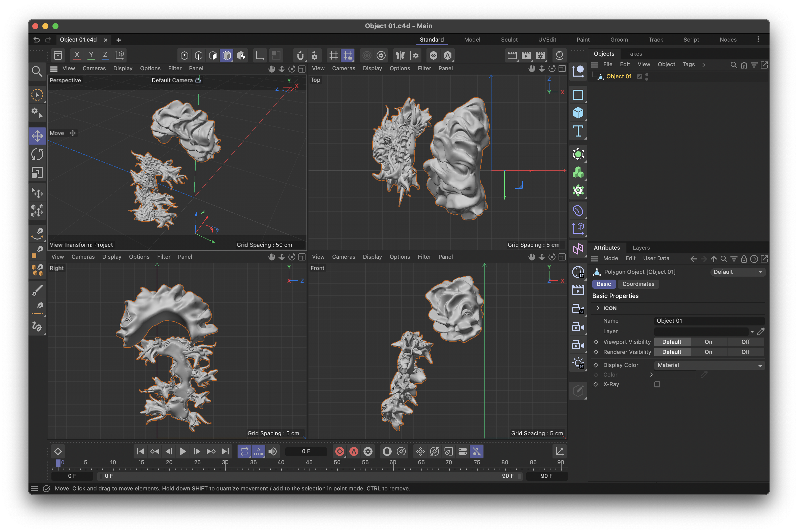Add a Light object from right palette

click(578, 363)
